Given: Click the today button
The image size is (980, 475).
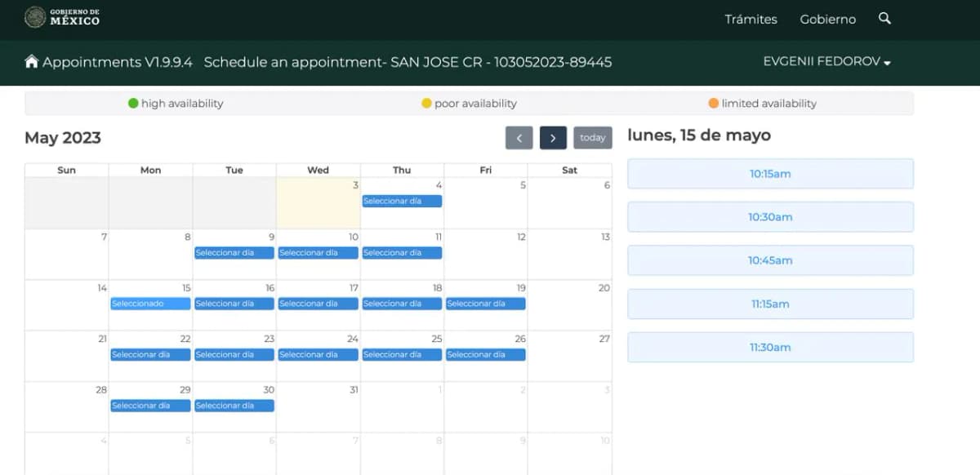Looking at the screenshot, I should click(x=593, y=138).
